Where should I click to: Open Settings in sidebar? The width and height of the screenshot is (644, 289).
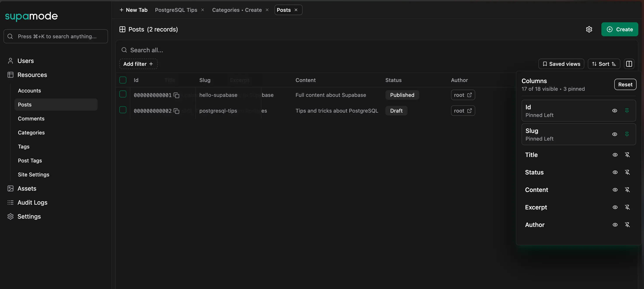tap(29, 216)
